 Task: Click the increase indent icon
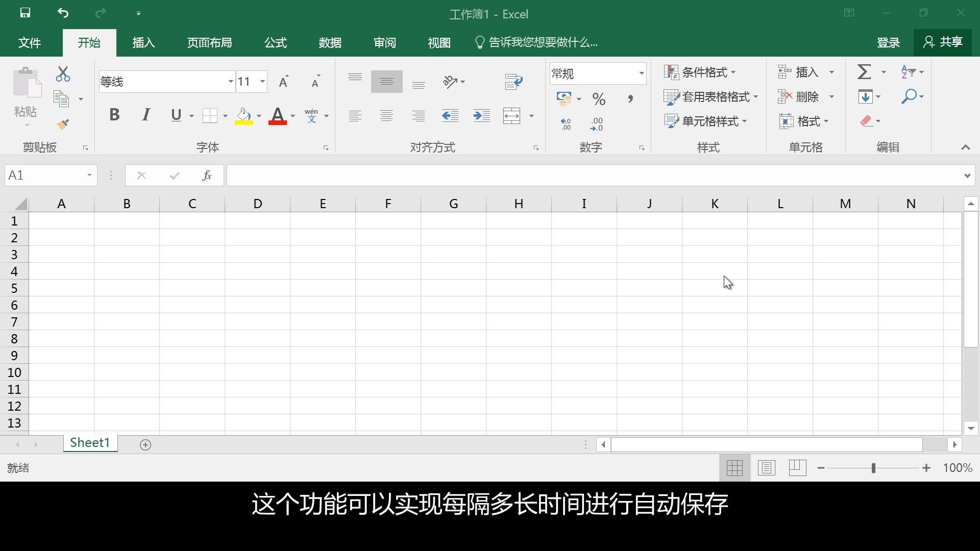point(481,116)
